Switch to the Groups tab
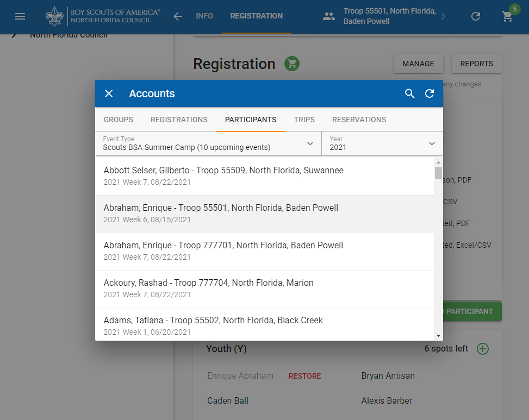This screenshot has height=420, width=529. pos(119,120)
